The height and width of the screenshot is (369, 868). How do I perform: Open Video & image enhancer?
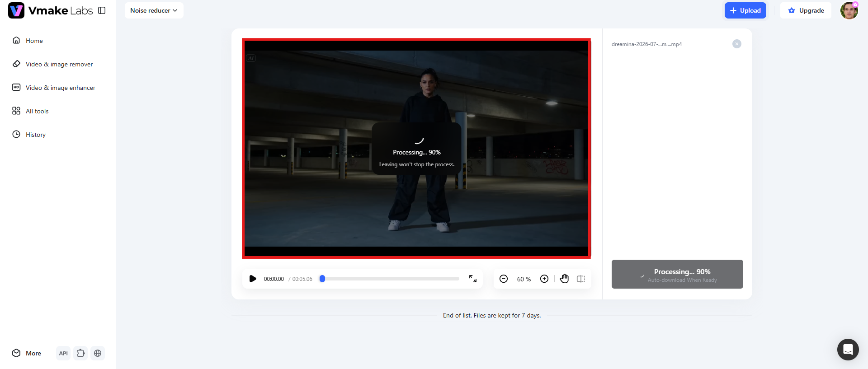(61, 88)
